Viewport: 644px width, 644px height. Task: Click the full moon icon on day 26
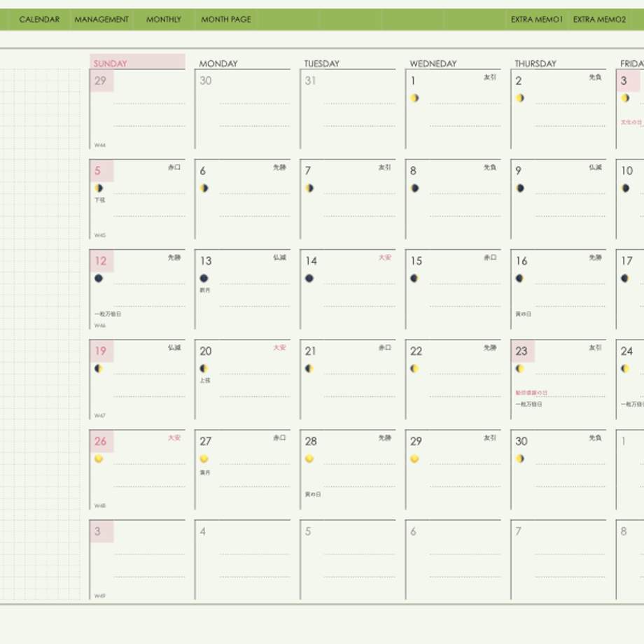(x=99, y=458)
